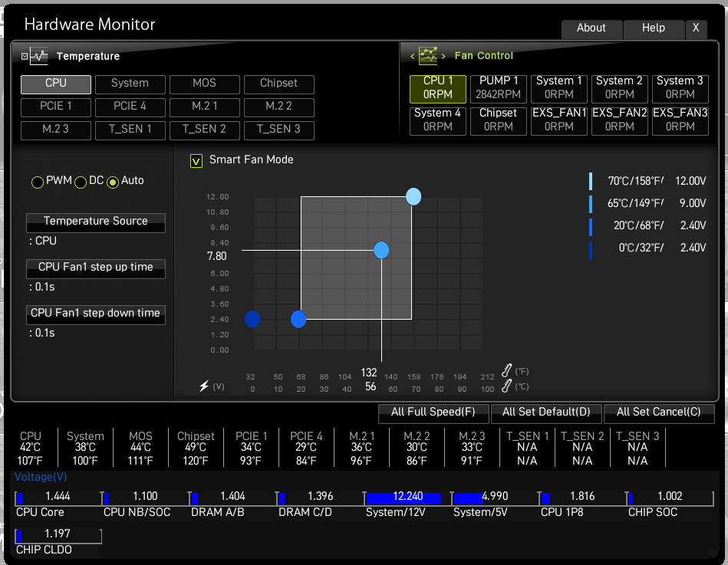Select the MOS temperature tab
The width and height of the screenshot is (728, 565).
[x=204, y=84]
